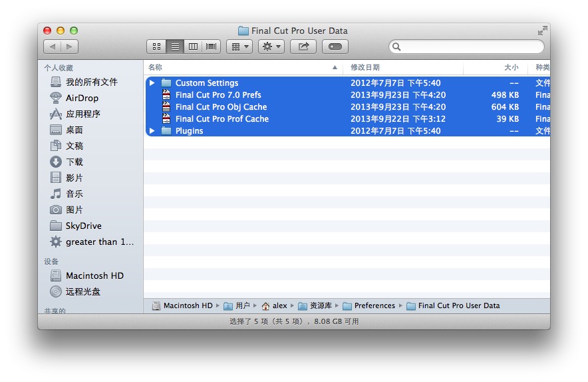Image resolution: width=588 pixels, height=382 pixels.
Task: Click the 498 KB size cell
Action: coord(505,95)
